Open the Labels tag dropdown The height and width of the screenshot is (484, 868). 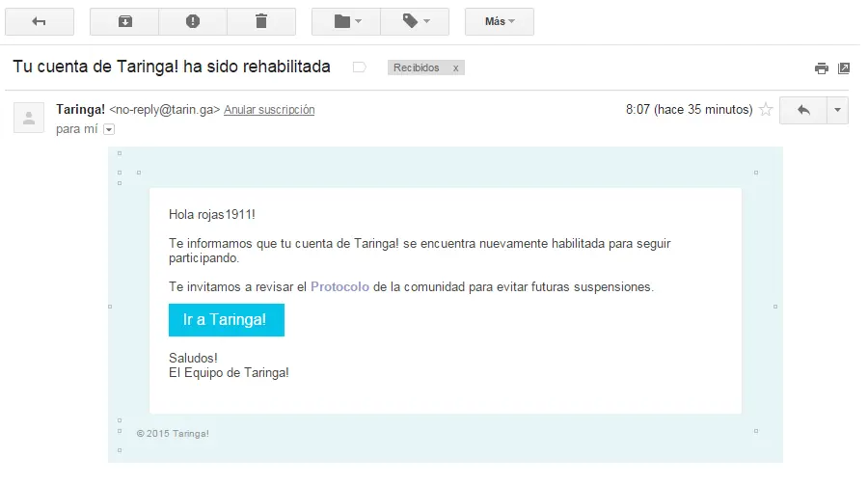tap(415, 21)
